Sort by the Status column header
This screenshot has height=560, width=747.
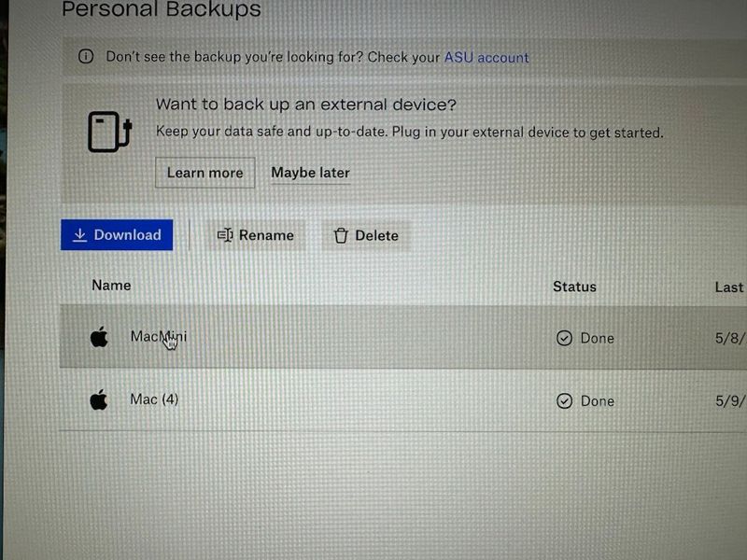pyautogui.click(x=574, y=287)
